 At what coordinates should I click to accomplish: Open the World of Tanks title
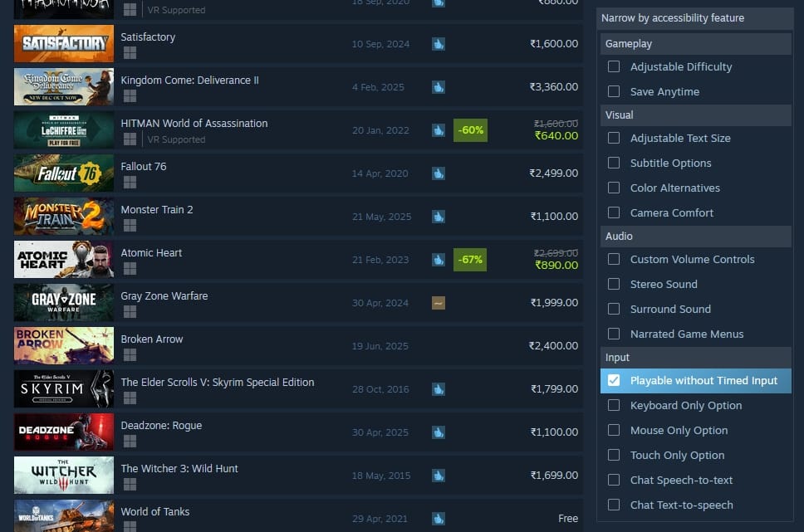click(x=154, y=511)
